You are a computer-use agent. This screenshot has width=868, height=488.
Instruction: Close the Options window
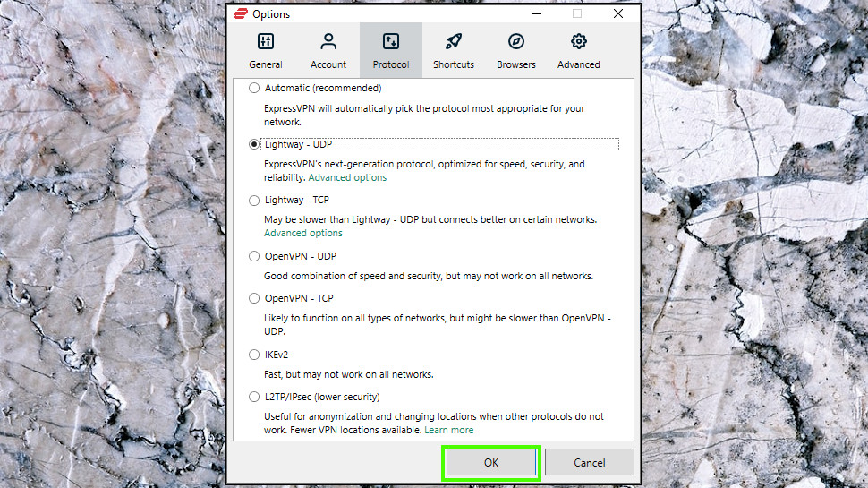click(x=618, y=13)
